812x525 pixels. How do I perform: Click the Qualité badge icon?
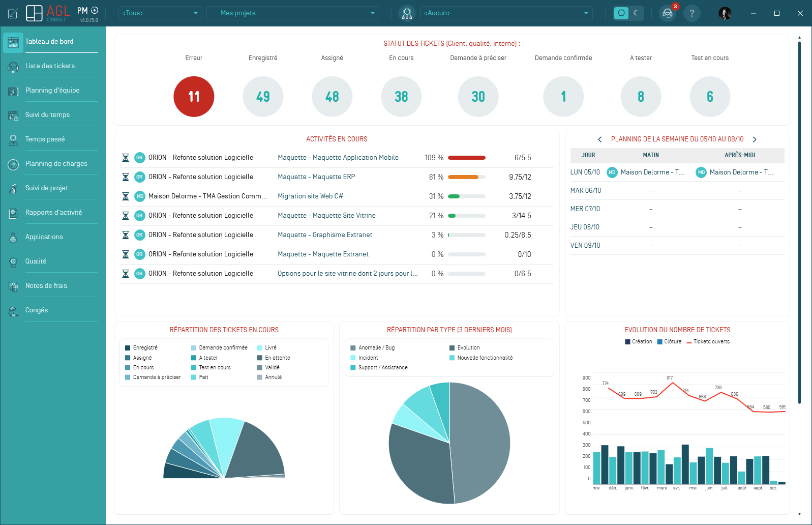[x=13, y=261]
